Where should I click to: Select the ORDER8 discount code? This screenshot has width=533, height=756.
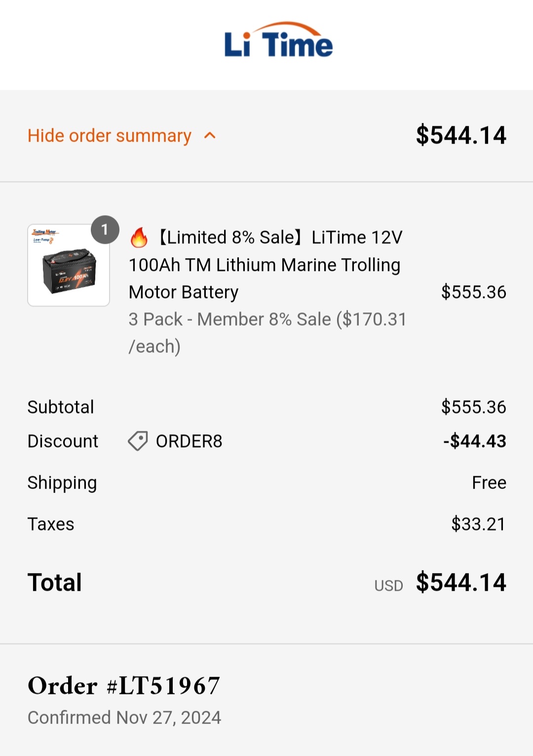[189, 441]
